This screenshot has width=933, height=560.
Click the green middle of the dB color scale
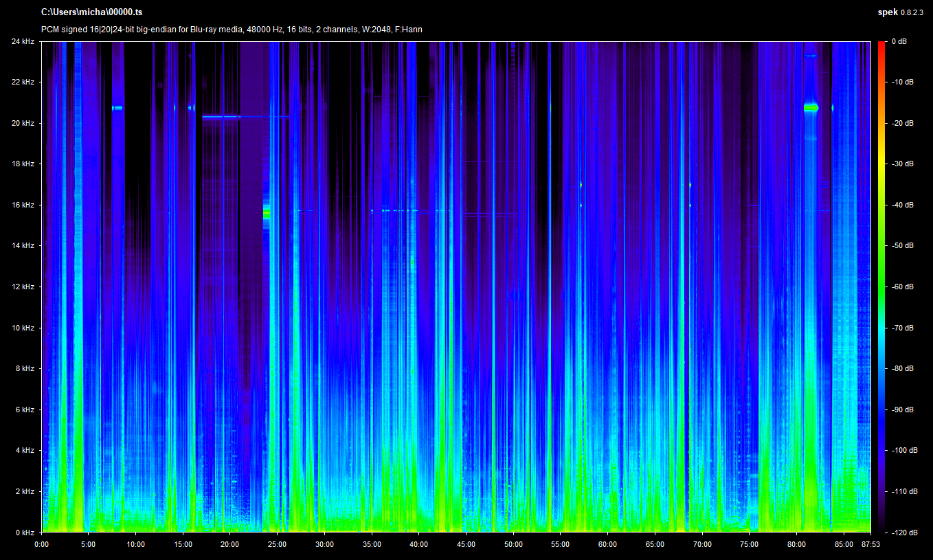click(881, 287)
